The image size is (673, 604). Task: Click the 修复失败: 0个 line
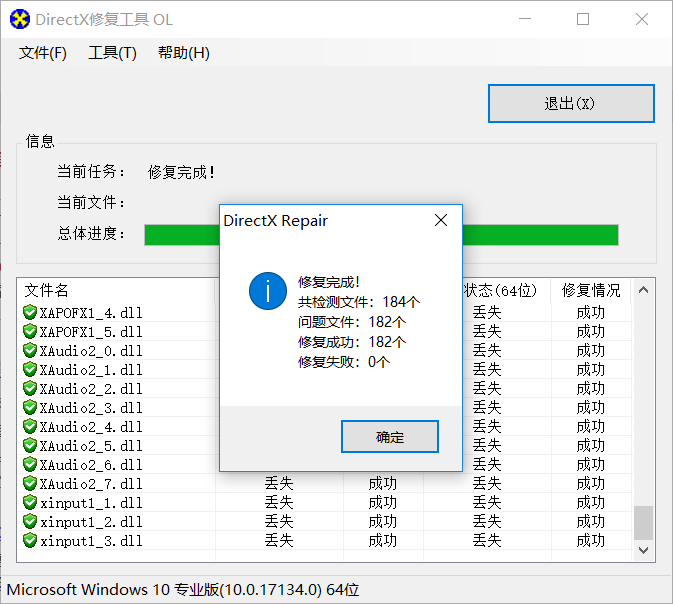click(x=344, y=362)
